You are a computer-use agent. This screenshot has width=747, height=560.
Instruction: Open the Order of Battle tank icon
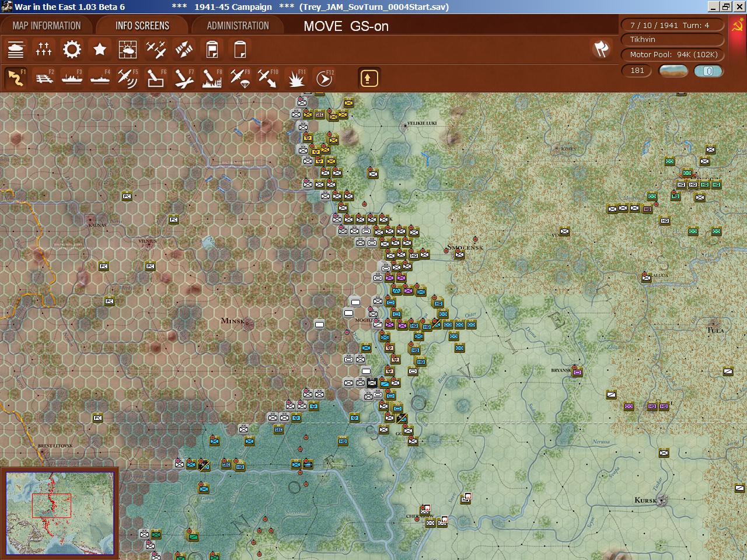[16, 50]
